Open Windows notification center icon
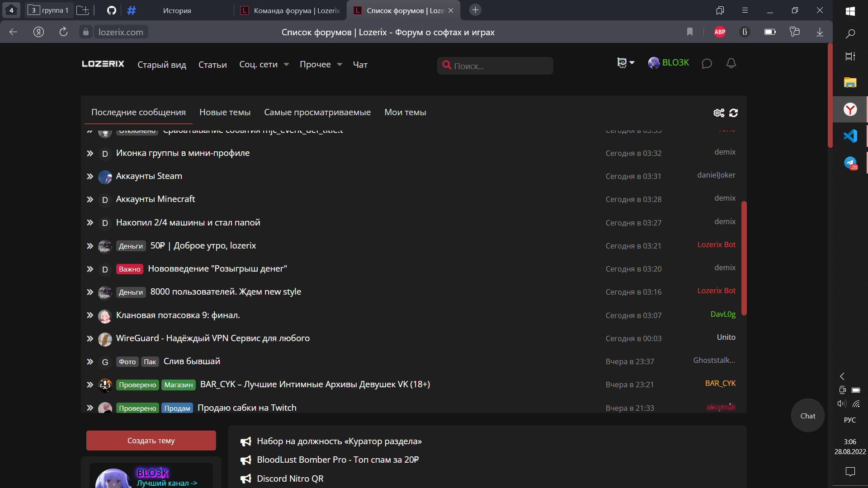The height and width of the screenshot is (488, 868). (850, 472)
